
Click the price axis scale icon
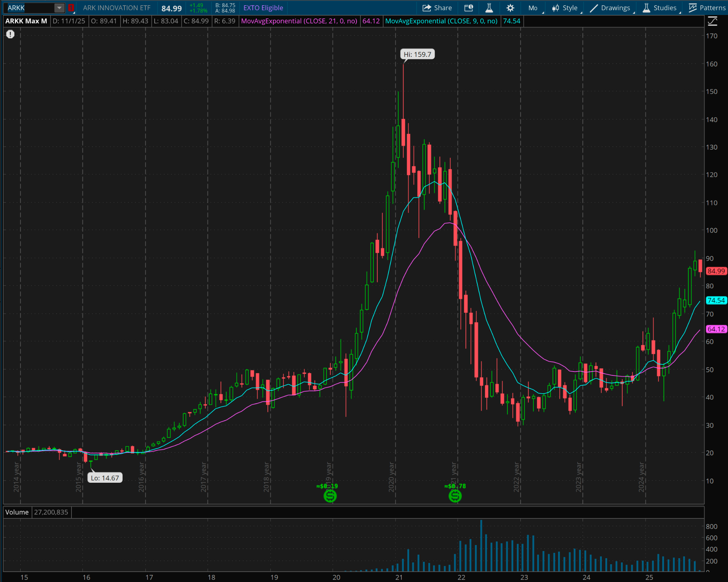tap(712, 21)
